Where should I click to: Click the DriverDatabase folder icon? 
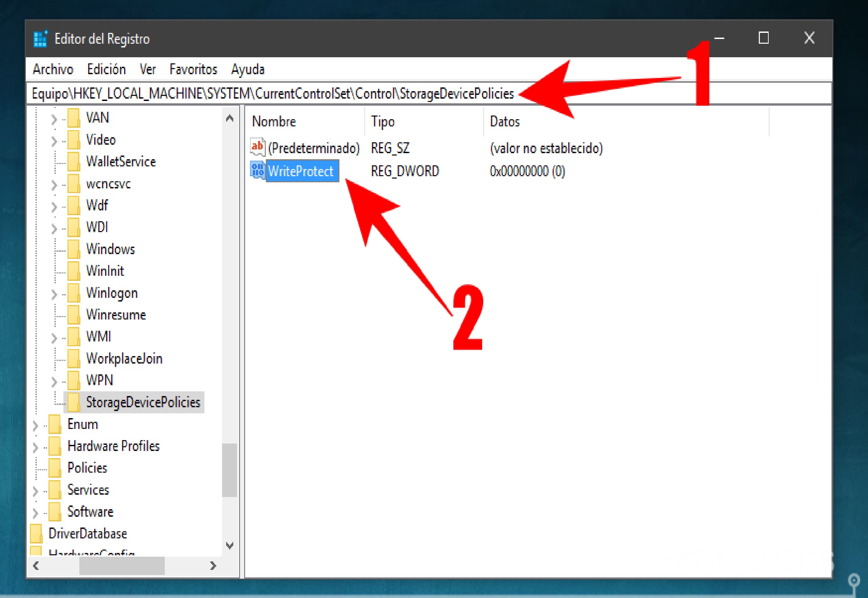point(36,534)
